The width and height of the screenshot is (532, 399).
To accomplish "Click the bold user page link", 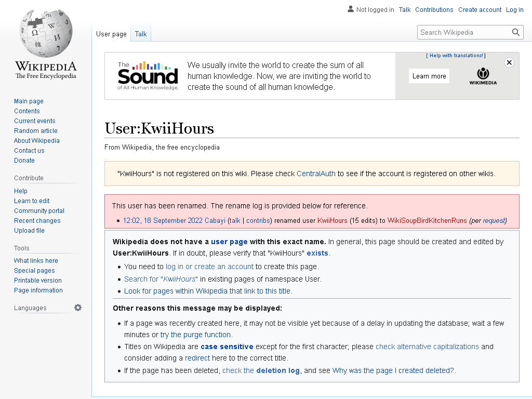I will click(x=229, y=242).
